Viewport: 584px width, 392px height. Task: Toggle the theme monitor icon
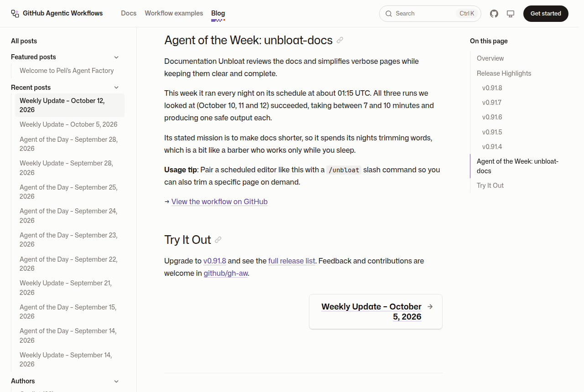tap(511, 14)
